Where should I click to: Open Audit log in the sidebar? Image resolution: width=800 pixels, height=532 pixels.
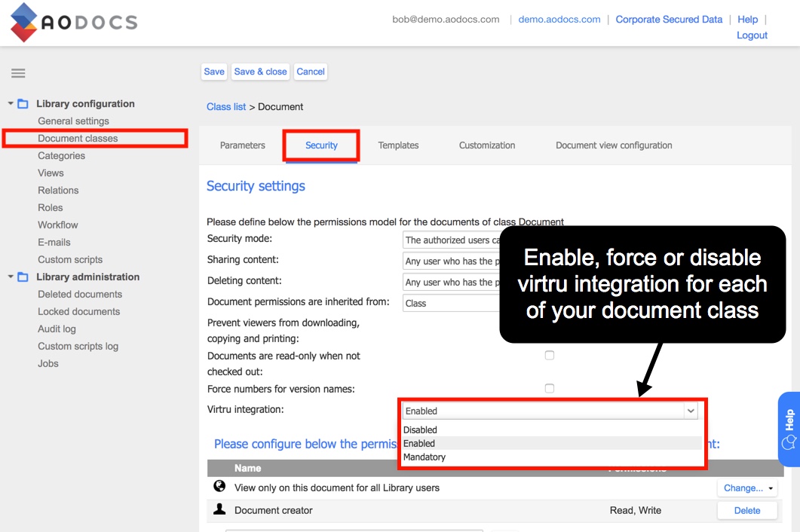pos(57,329)
